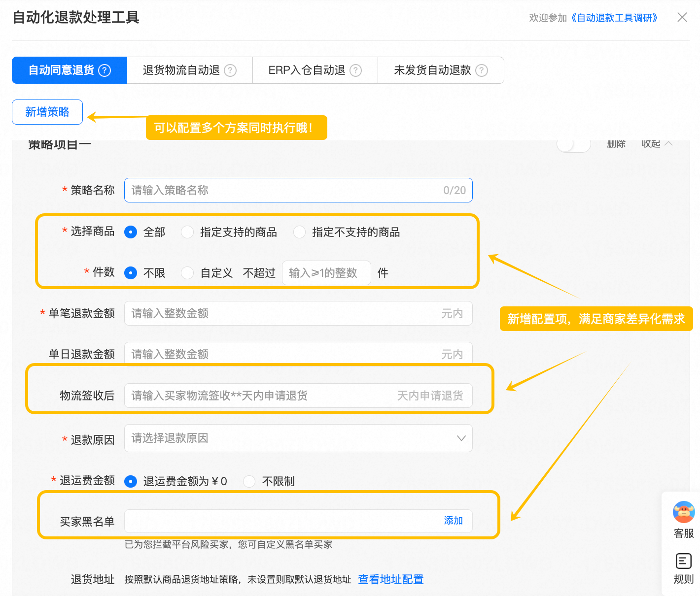The width and height of the screenshot is (700, 596).
Task: Select 指定支持的商品 radio option
Action: 187,232
